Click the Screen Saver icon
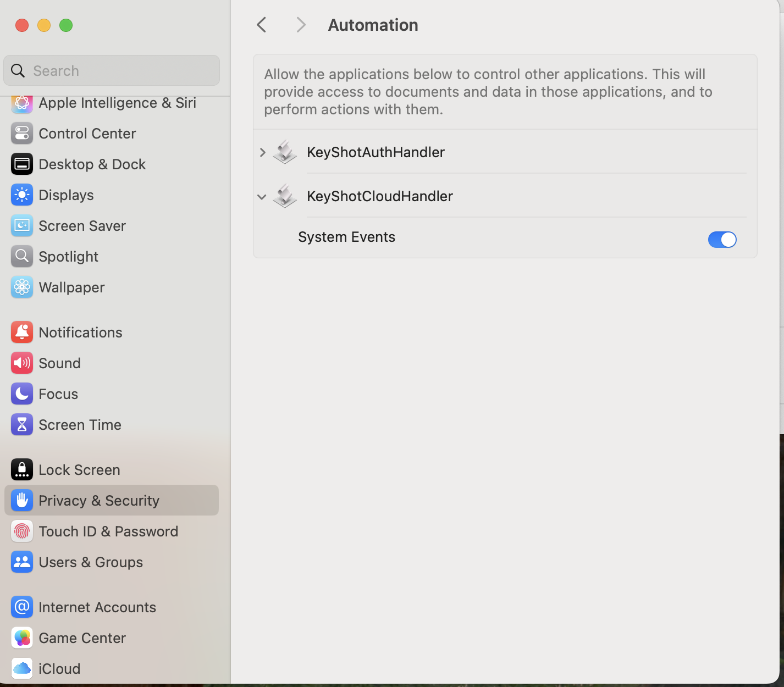The image size is (784, 687). [x=22, y=226]
